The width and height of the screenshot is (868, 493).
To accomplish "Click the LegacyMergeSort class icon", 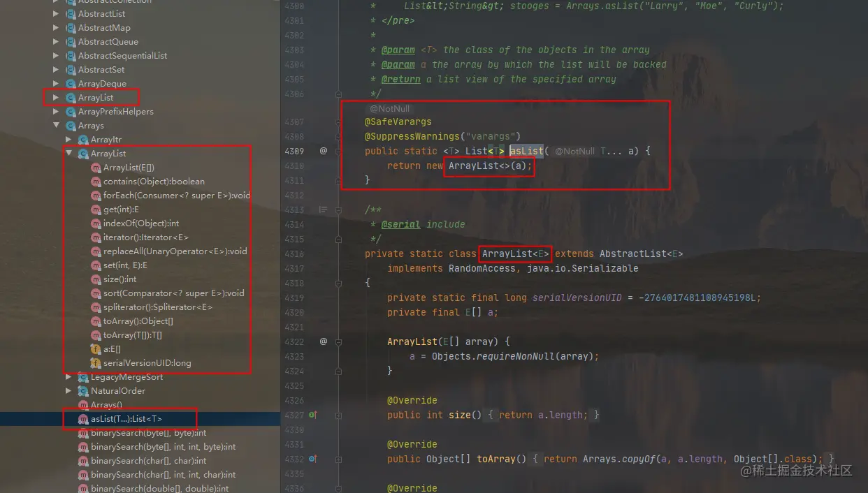I will click(83, 377).
